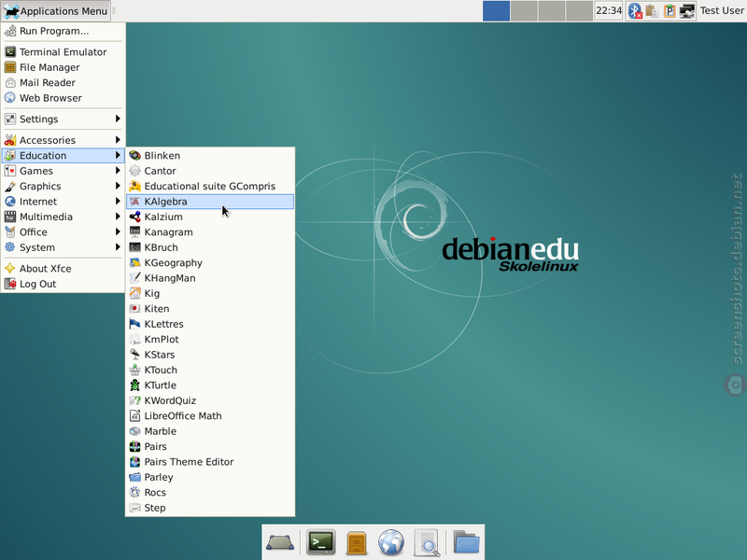747x560 pixels.
Task: Start KTouch typing tutor
Action: tap(210, 370)
